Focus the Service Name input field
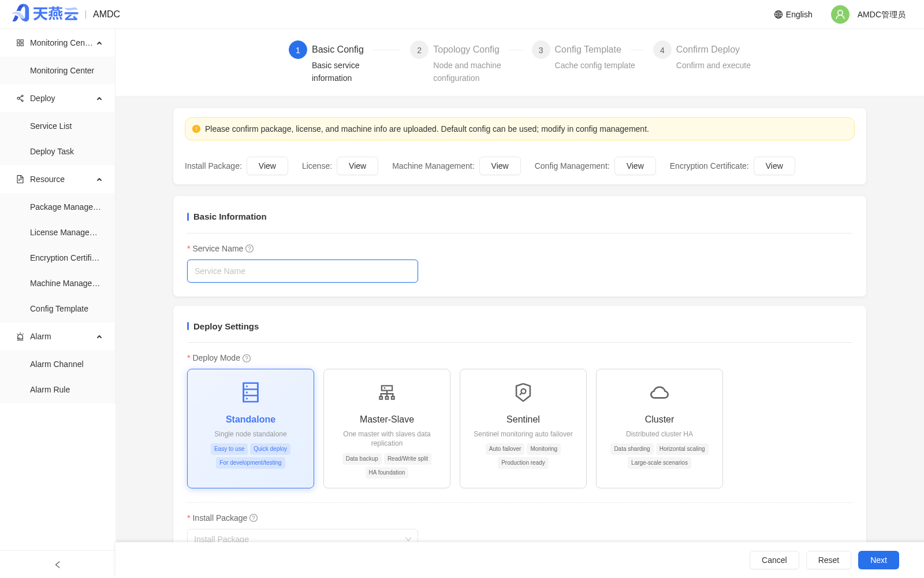This screenshot has width=924, height=578. (303, 271)
